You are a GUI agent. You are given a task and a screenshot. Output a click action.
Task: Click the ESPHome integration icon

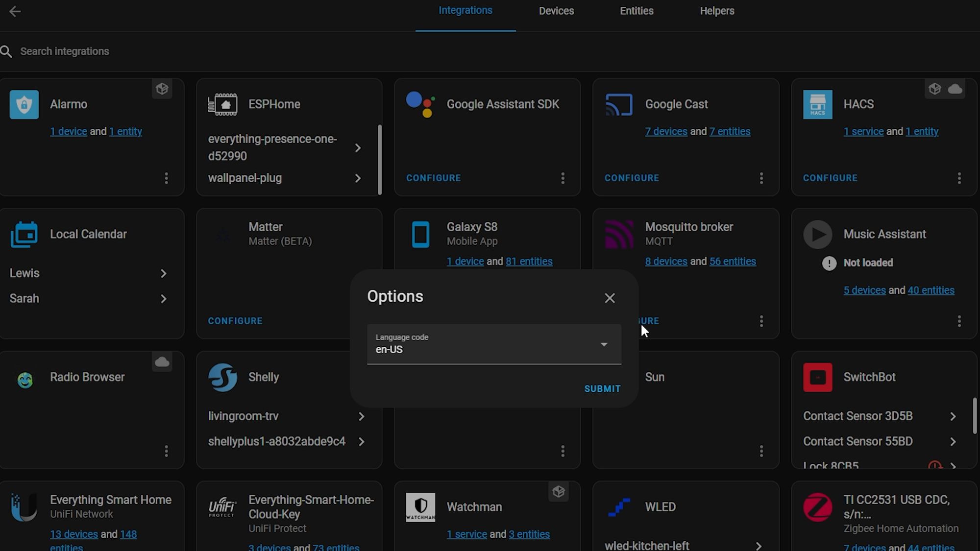pyautogui.click(x=222, y=104)
